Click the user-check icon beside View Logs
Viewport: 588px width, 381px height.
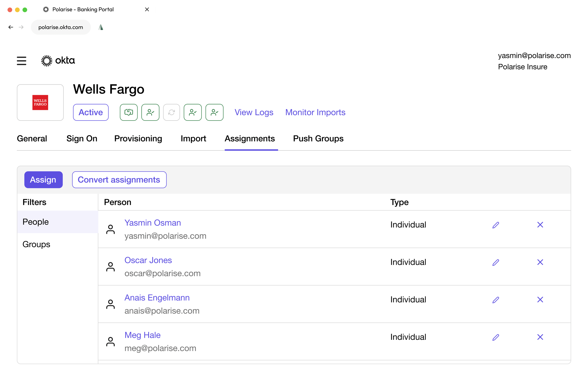pyautogui.click(x=214, y=112)
